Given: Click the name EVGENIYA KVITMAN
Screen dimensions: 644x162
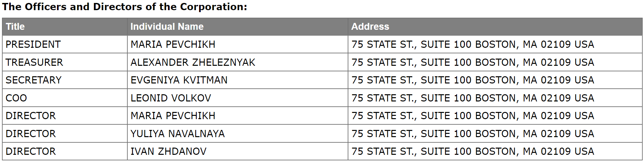Looking at the screenshot, I should [179, 80].
